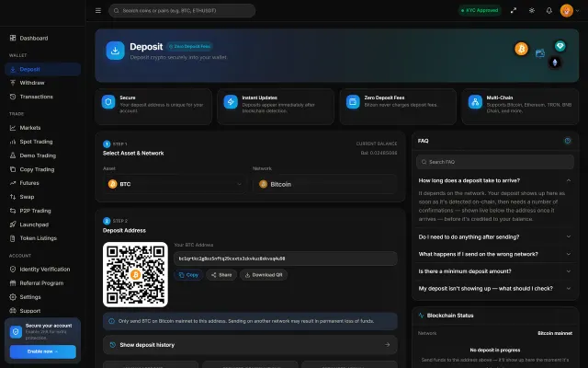Click the Zero Deposit Fees badge
588x368 pixels.
(190, 47)
